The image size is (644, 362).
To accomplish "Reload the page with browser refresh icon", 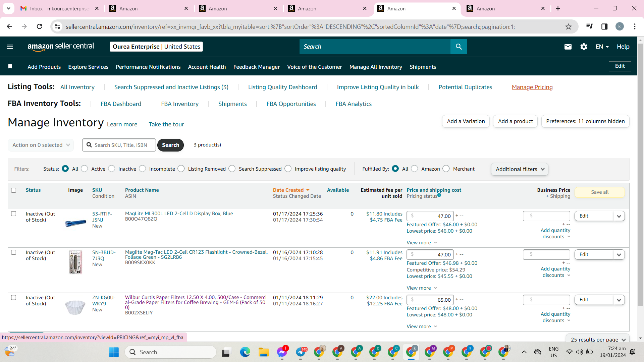I will (39, 26).
